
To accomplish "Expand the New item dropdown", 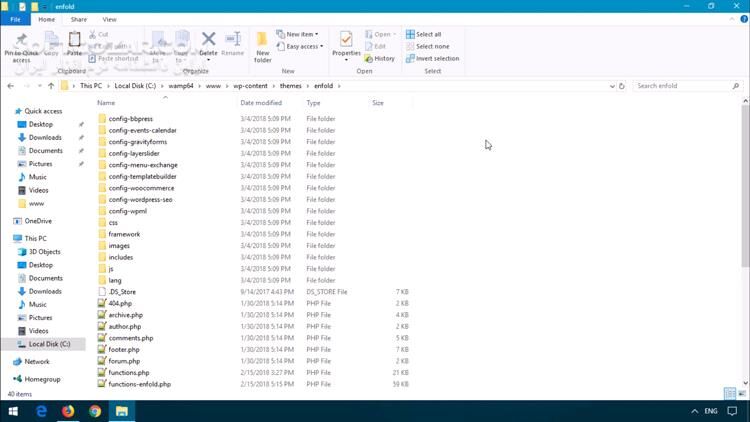I will (x=301, y=34).
